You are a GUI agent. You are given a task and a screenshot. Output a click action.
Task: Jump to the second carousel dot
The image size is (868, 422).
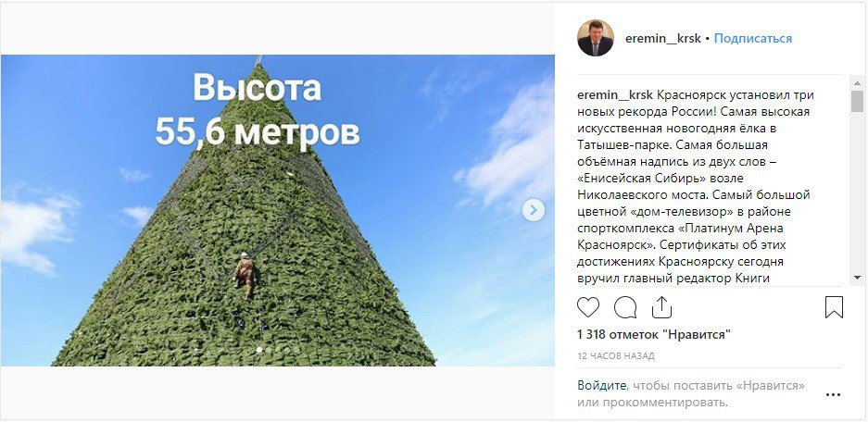(269, 350)
